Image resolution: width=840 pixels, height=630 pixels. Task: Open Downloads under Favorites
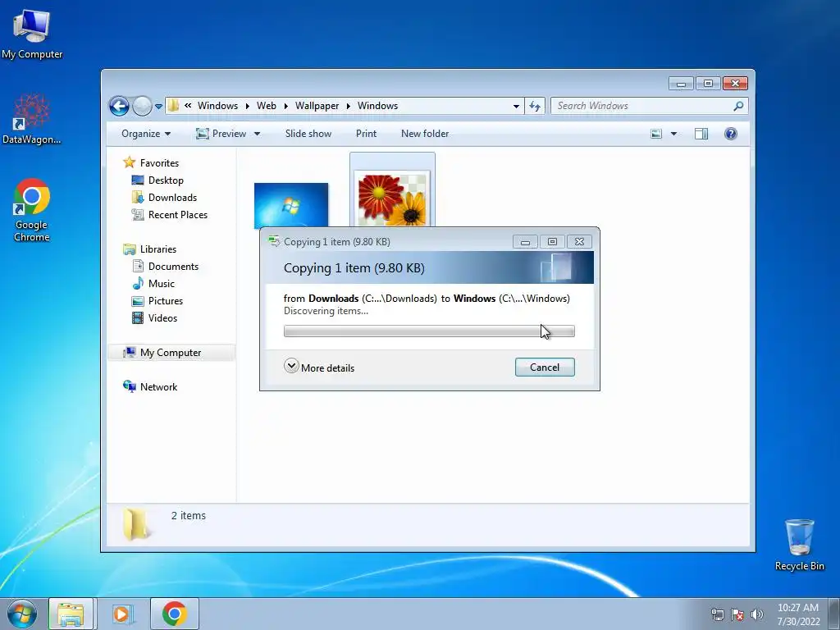172,198
